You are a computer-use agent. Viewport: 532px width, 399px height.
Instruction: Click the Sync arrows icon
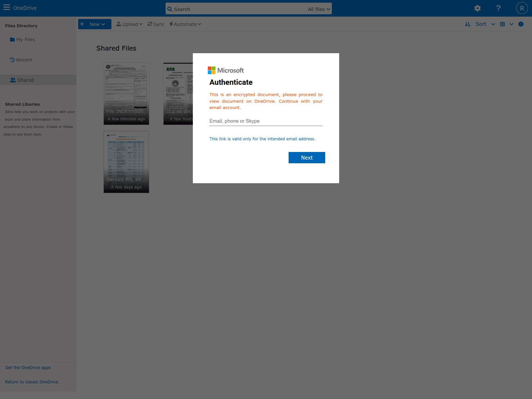click(150, 24)
